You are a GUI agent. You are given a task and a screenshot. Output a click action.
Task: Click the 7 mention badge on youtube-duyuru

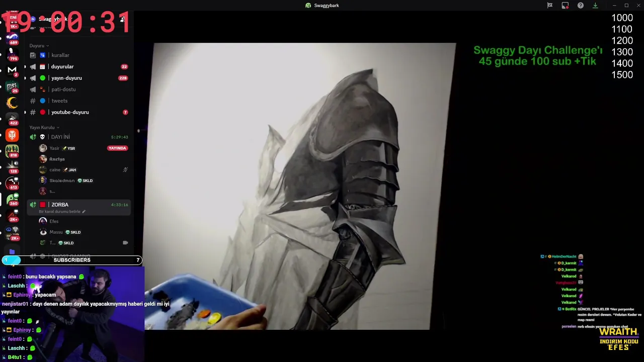(x=125, y=112)
